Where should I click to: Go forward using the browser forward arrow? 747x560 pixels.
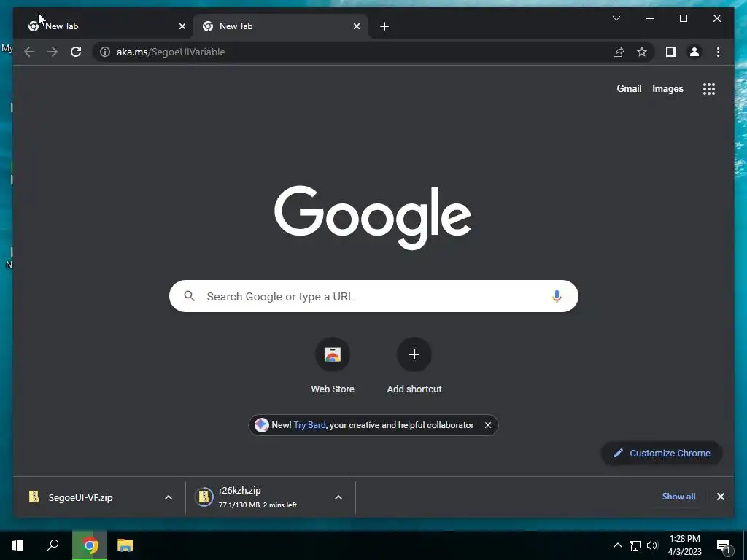pyautogui.click(x=53, y=52)
